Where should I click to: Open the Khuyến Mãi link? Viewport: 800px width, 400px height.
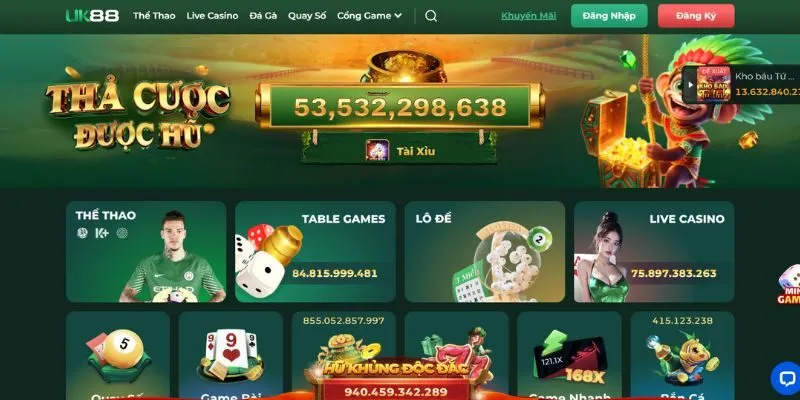529,16
